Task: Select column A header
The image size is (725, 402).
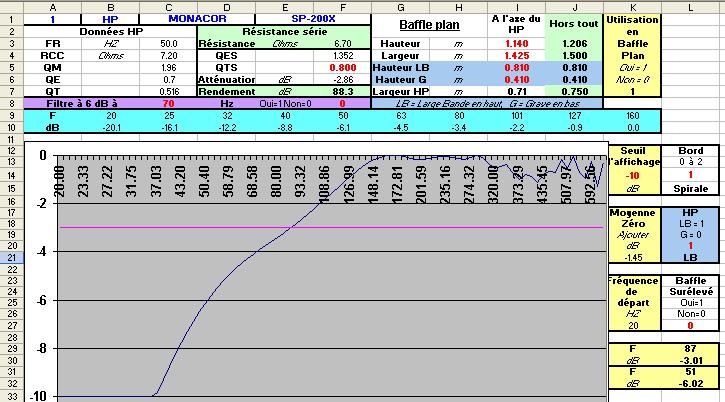Action: [x=53, y=7]
